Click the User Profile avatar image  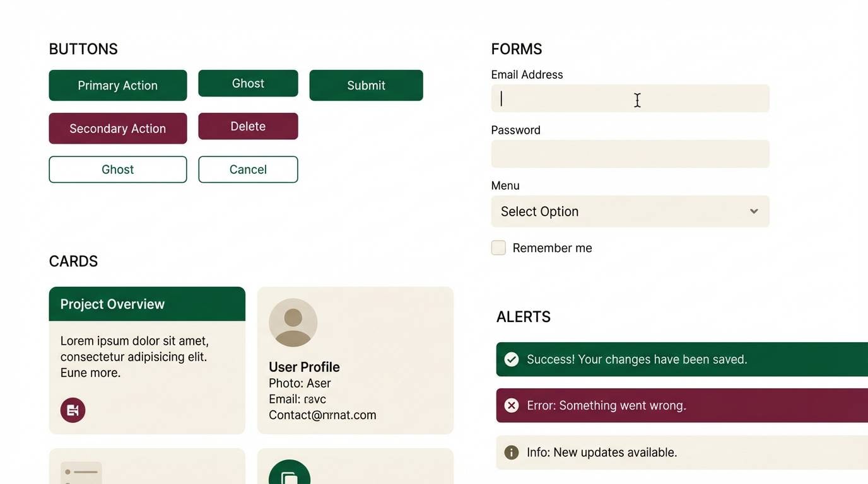pyautogui.click(x=293, y=323)
